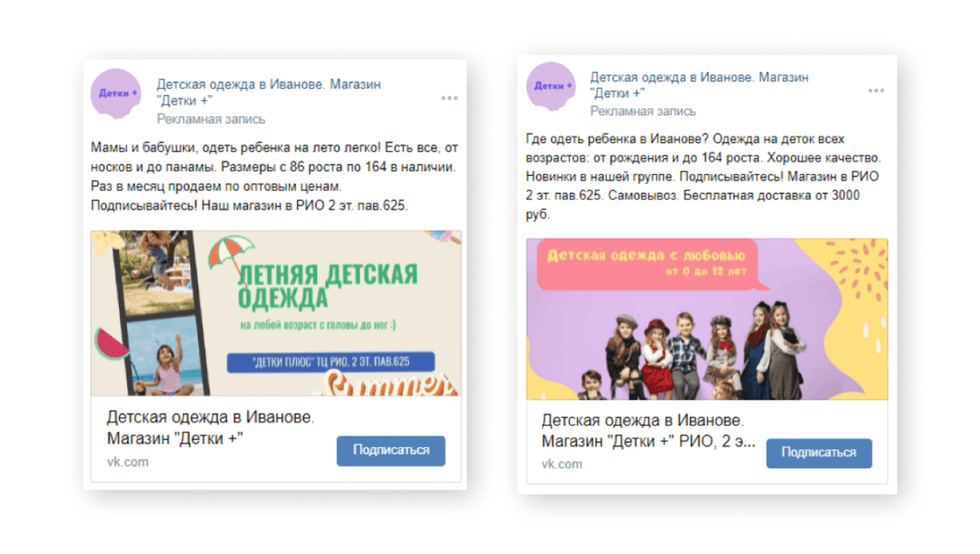Open left ad's group name link at top
Viewport: 980px width, 554px height.
click(268, 93)
